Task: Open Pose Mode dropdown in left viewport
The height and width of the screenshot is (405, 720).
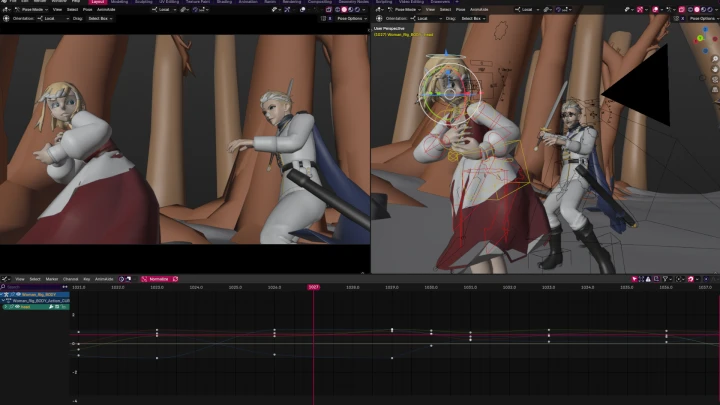Action: pos(32,9)
